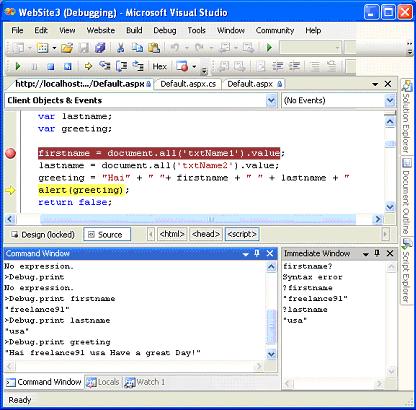Close the Command Window panel
Image resolution: width=416 pixels, height=410 pixels.
[x=270, y=253]
